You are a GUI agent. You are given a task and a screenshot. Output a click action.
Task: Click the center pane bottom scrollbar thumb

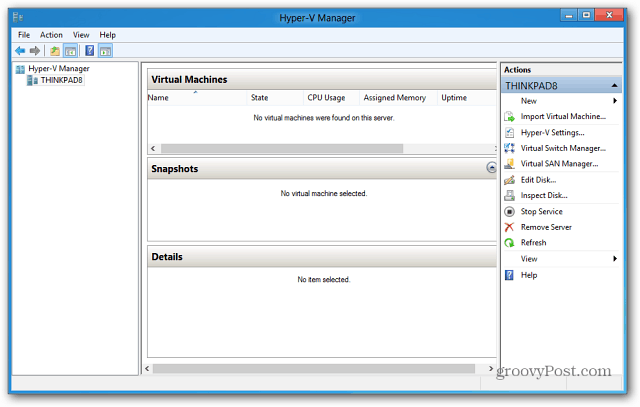(314, 369)
